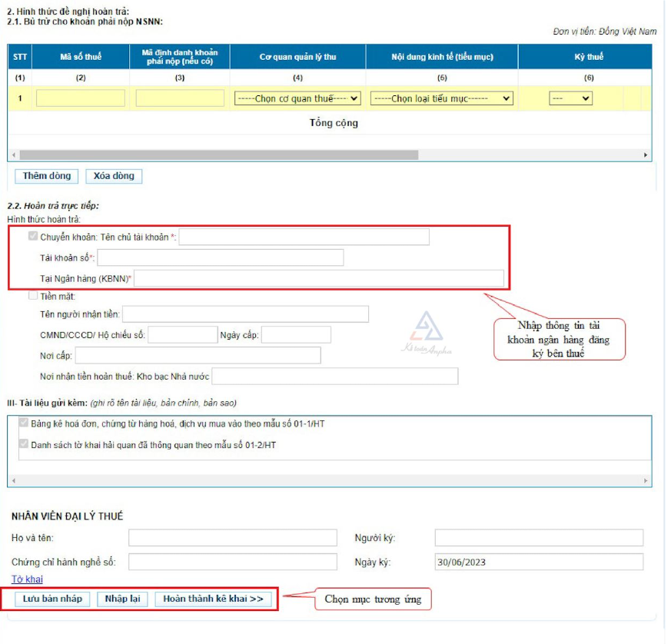Image resolution: width=671 pixels, height=644 pixels.
Task: Open the Chọn cơ quan thuế dropdown
Action: click(x=297, y=98)
